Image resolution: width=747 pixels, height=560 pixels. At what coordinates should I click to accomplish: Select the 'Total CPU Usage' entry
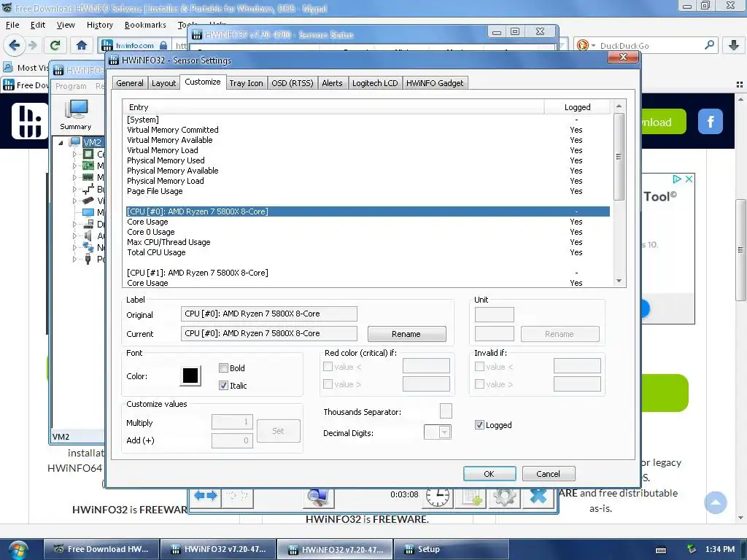click(x=368, y=252)
